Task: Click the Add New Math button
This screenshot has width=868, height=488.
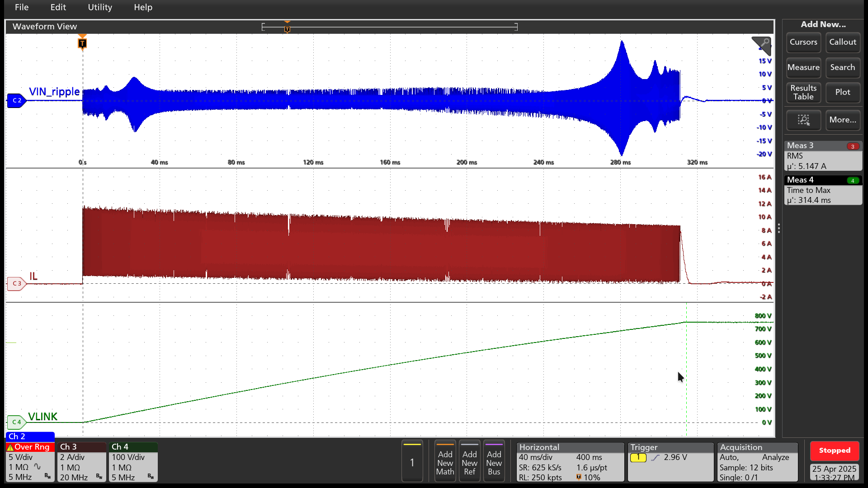Action: (445, 462)
